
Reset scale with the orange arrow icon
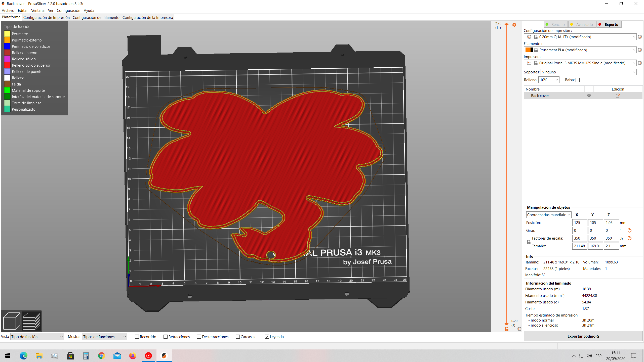(x=630, y=238)
